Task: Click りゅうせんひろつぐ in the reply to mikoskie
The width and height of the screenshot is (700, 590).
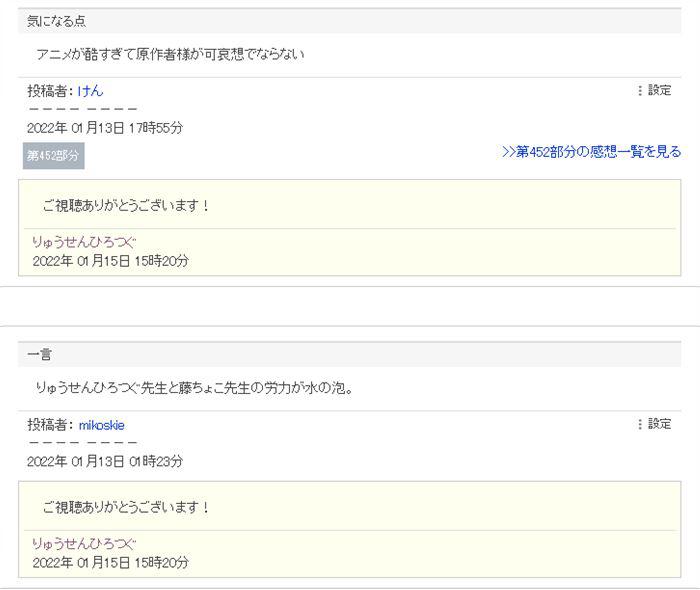Action: coord(84,543)
